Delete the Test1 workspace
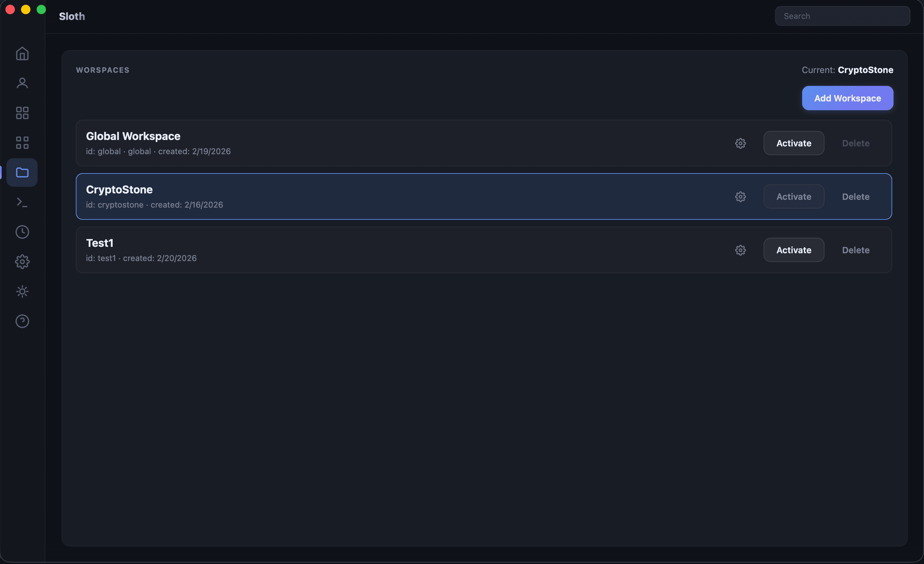924x564 pixels. pyautogui.click(x=856, y=250)
